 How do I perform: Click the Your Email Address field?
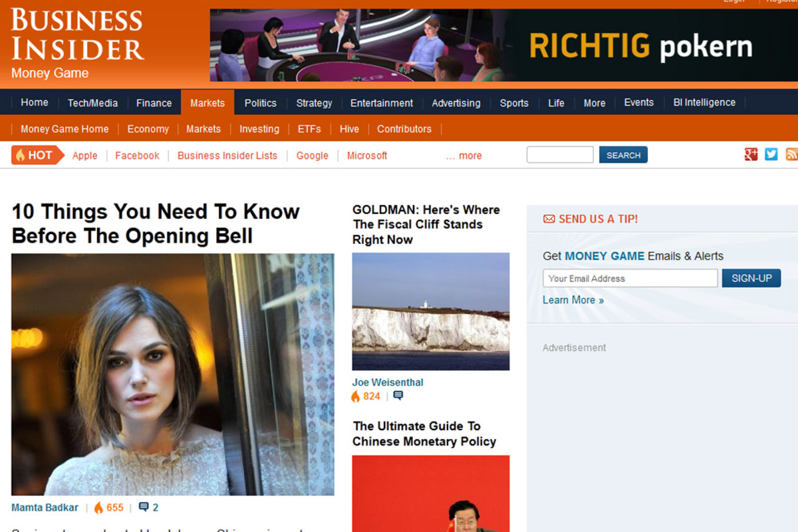(x=630, y=278)
